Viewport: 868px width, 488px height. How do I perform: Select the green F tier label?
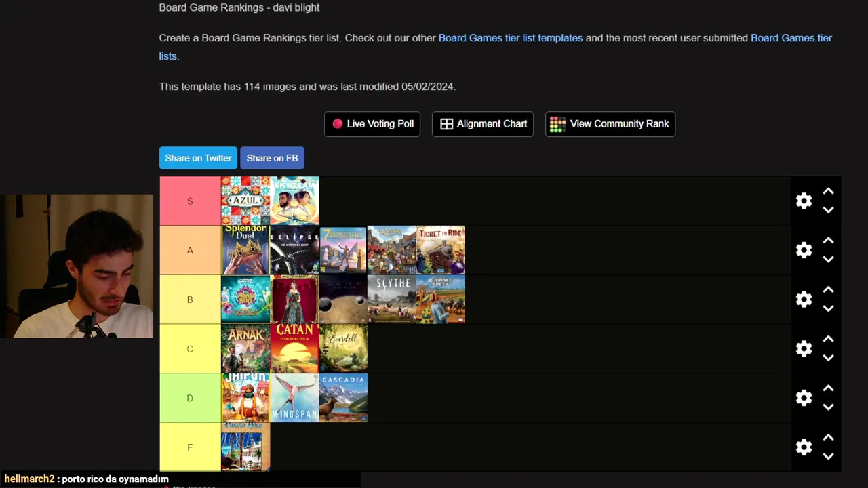(190, 447)
